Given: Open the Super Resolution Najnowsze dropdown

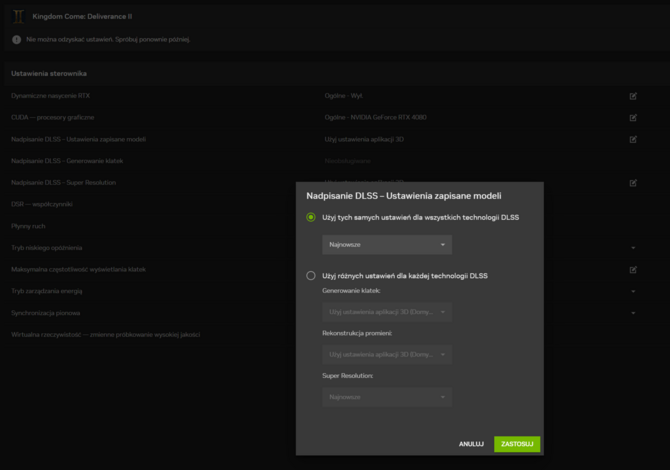Looking at the screenshot, I should click(x=387, y=397).
